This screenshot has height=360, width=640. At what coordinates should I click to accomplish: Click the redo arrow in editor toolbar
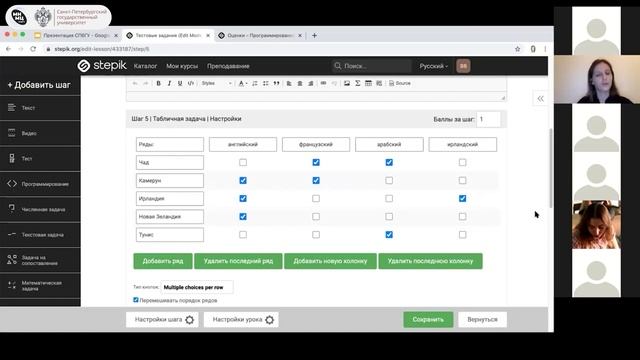click(146, 83)
